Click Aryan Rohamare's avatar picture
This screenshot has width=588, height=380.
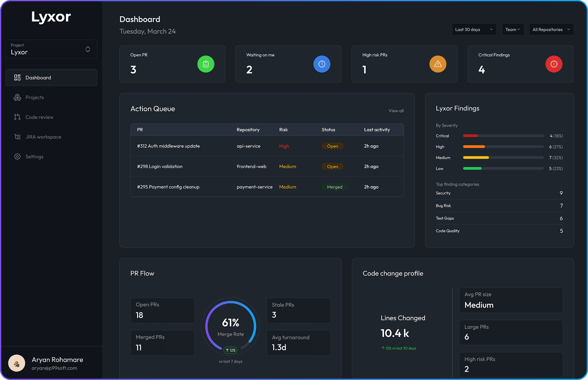pyautogui.click(x=17, y=363)
